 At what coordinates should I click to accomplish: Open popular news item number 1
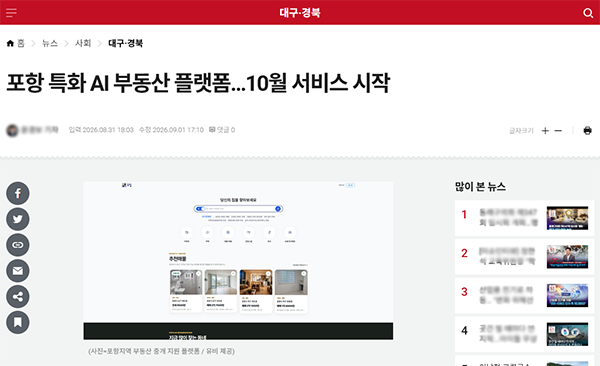pos(525,218)
